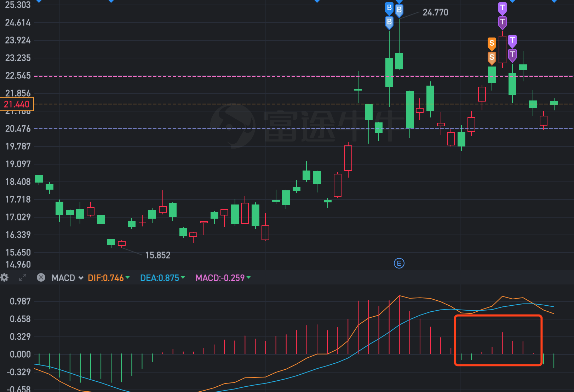Click the 15.852 low price label
This screenshot has height=392, width=574.
[158, 255]
